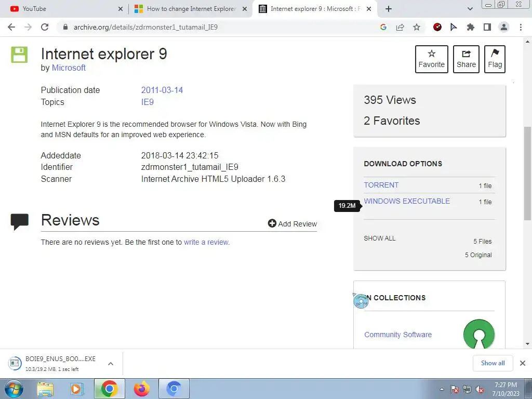
Task: Click the Google Chrome taskbar icon
Action: click(x=109, y=389)
